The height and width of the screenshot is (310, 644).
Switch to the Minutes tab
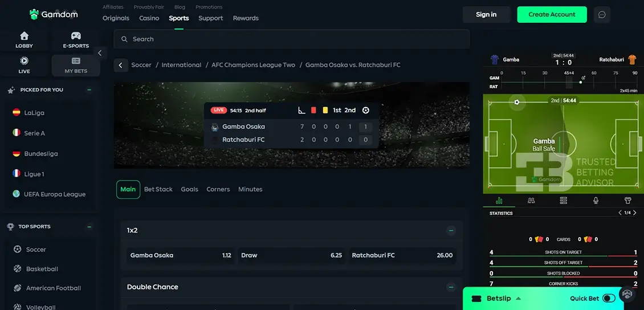250,189
